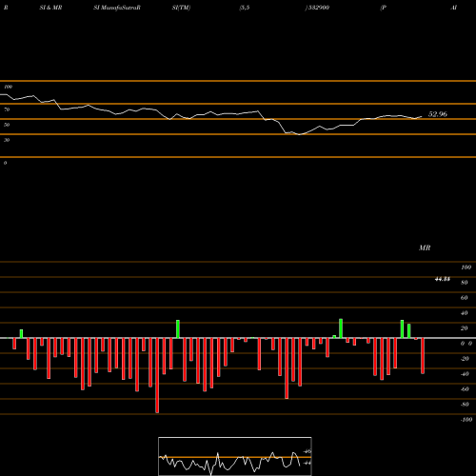Open the mini overview chart at bottom
The width and height of the screenshot is (476, 476).
tap(235, 456)
